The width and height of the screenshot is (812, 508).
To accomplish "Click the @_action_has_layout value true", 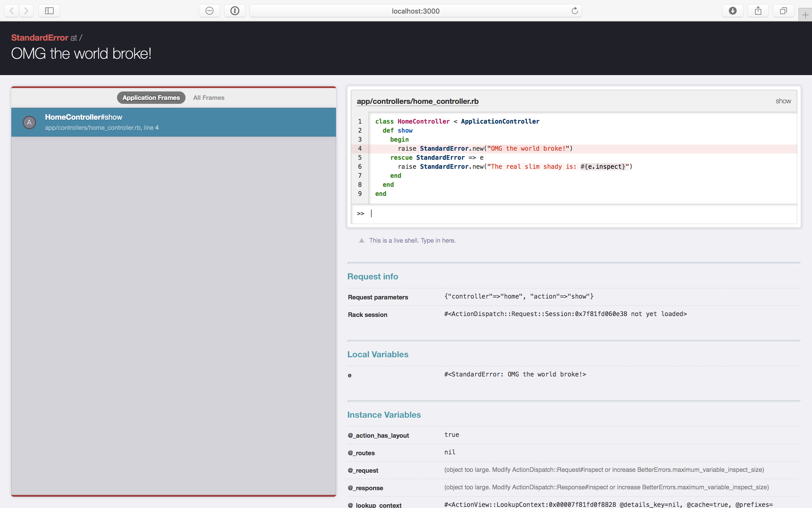I will [x=452, y=435].
